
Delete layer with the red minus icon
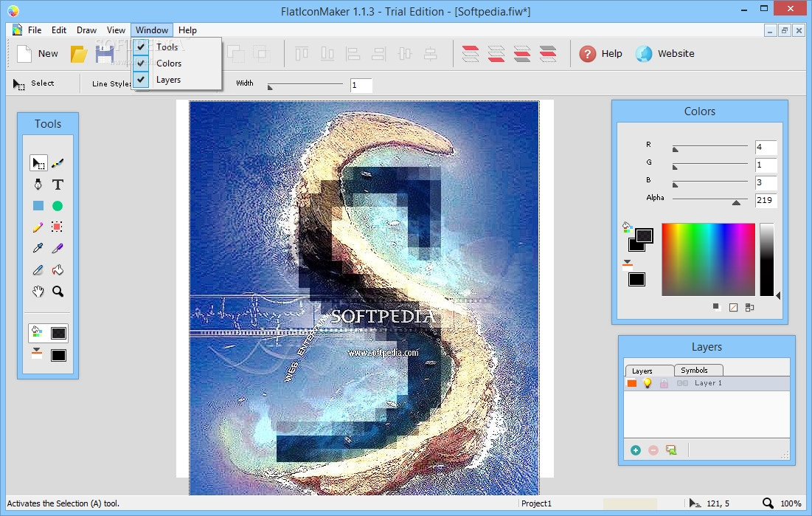pyautogui.click(x=653, y=450)
